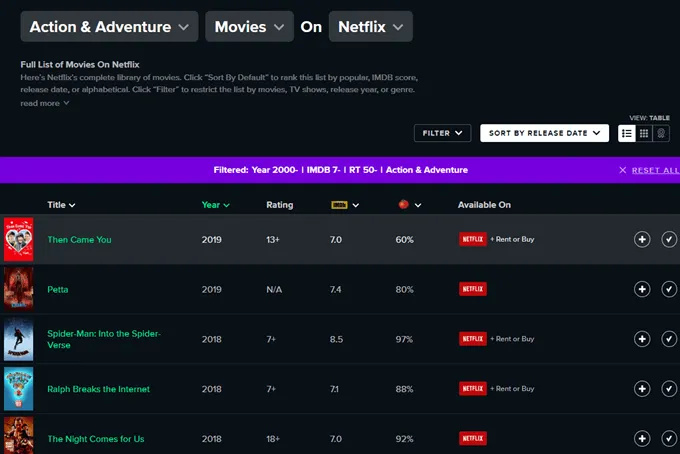680x454 pixels.
Task: Sort table by Year column header
Action: (x=215, y=205)
